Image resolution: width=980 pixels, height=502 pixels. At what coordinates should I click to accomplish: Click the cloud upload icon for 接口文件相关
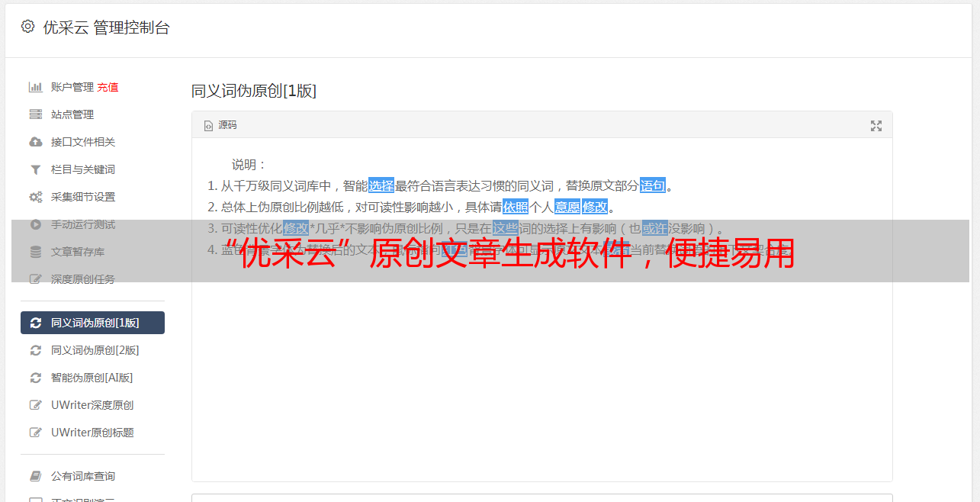coord(35,142)
